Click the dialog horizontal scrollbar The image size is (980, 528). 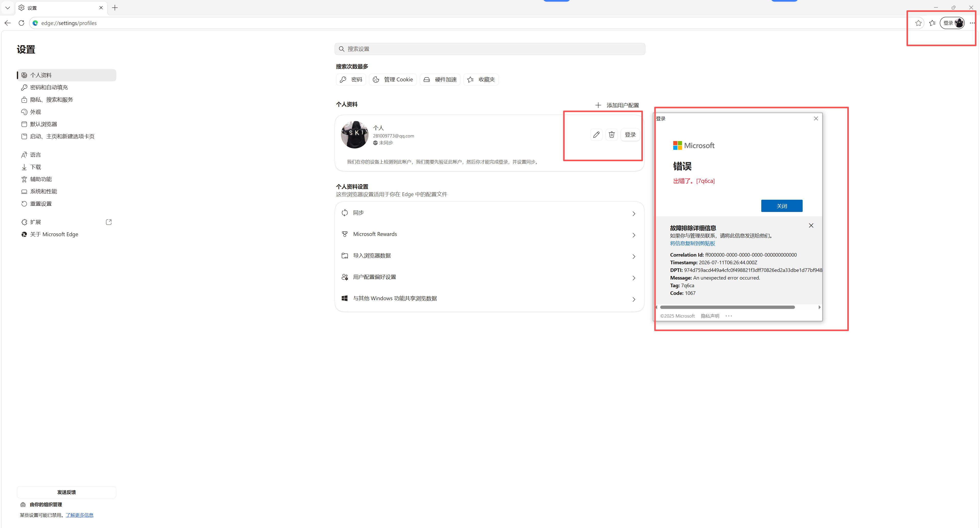click(x=727, y=307)
